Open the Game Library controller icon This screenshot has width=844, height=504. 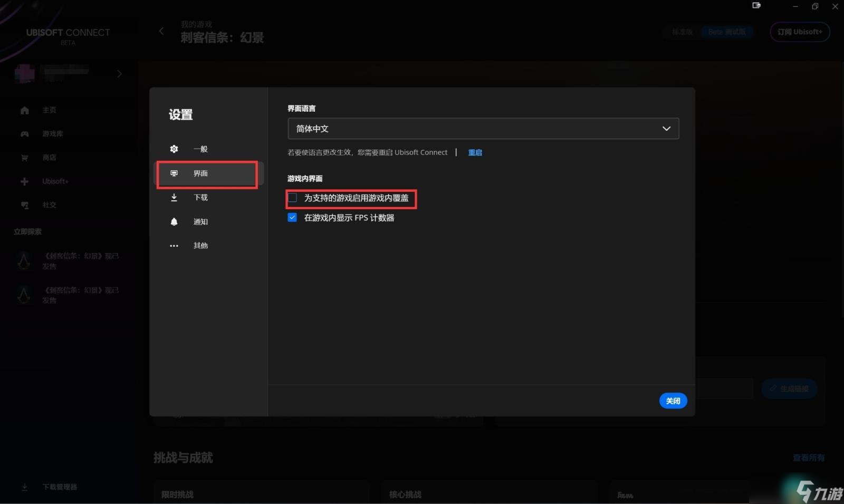point(25,134)
